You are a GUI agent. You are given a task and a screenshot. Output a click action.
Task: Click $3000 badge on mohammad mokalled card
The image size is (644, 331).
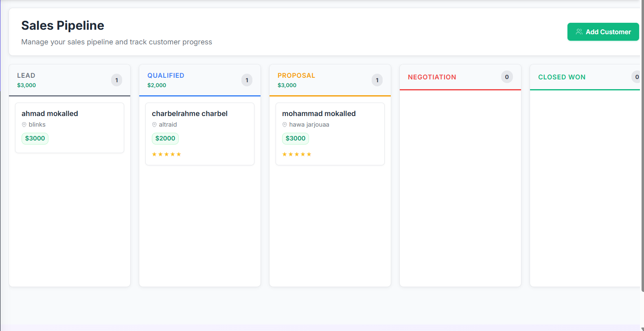[x=296, y=138]
